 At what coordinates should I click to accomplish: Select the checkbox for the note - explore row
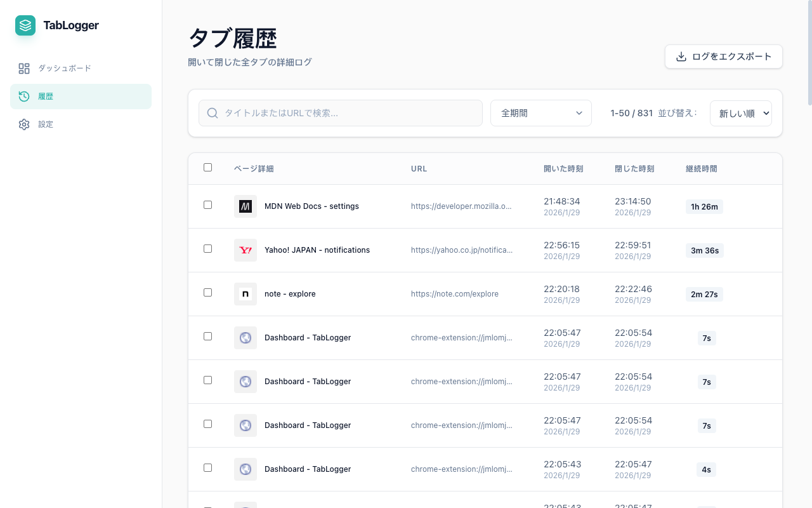(207, 292)
